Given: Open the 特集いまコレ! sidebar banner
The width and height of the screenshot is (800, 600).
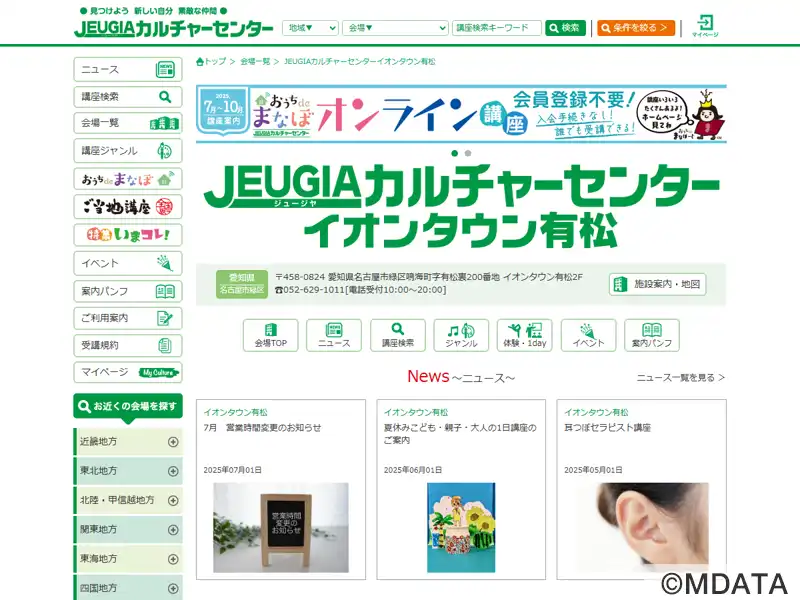Looking at the screenshot, I should click(x=128, y=235).
